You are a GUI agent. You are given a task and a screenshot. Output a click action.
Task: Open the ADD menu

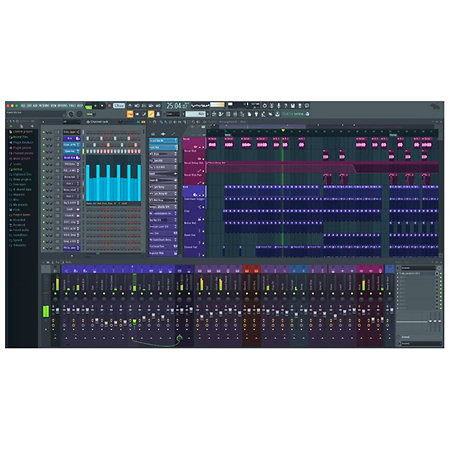(35, 106)
